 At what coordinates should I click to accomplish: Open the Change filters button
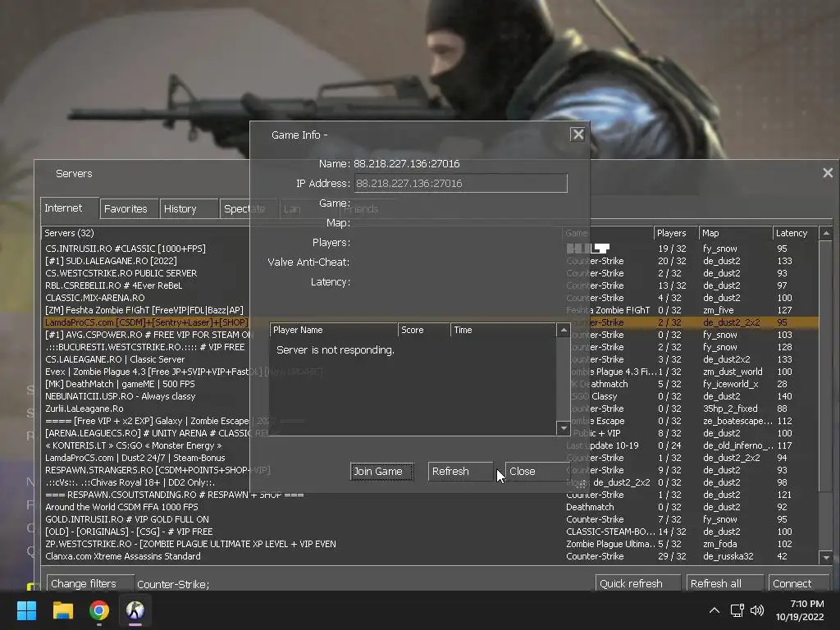pos(90,583)
